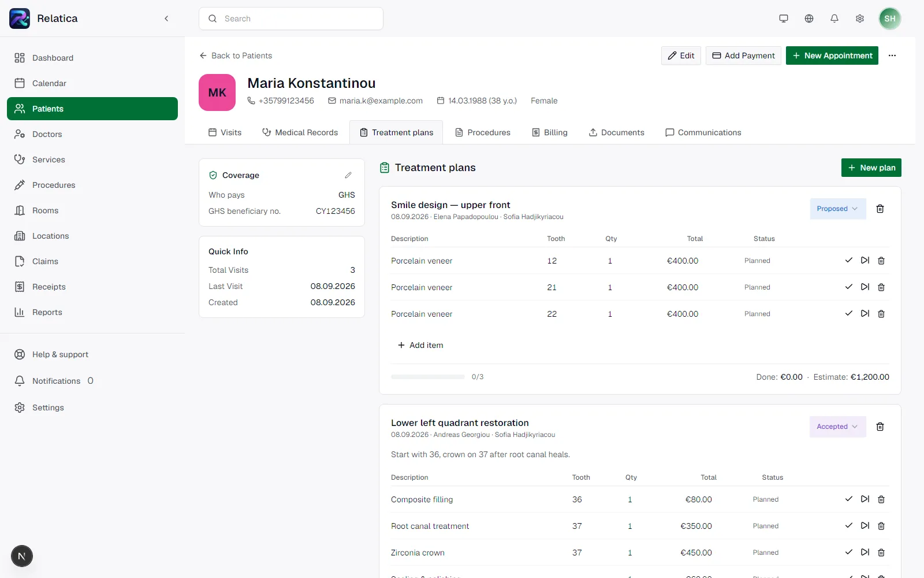
Task: Skip the Root canal treatment item
Action: point(865,526)
